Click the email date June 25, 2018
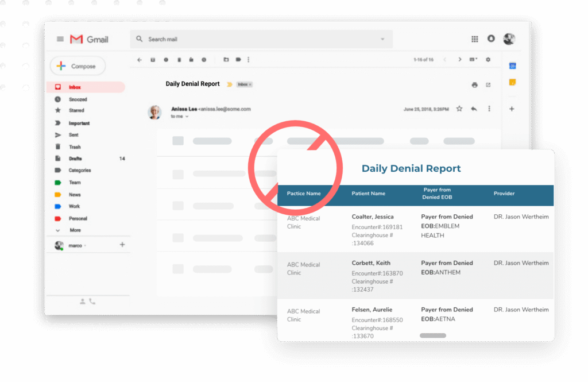 coord(426,109)
